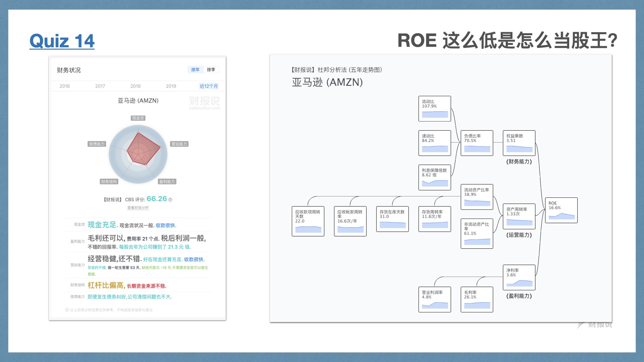Screen dimensions: 644x362
Task: Select the 2018 year tab
Action: [136, 86]
